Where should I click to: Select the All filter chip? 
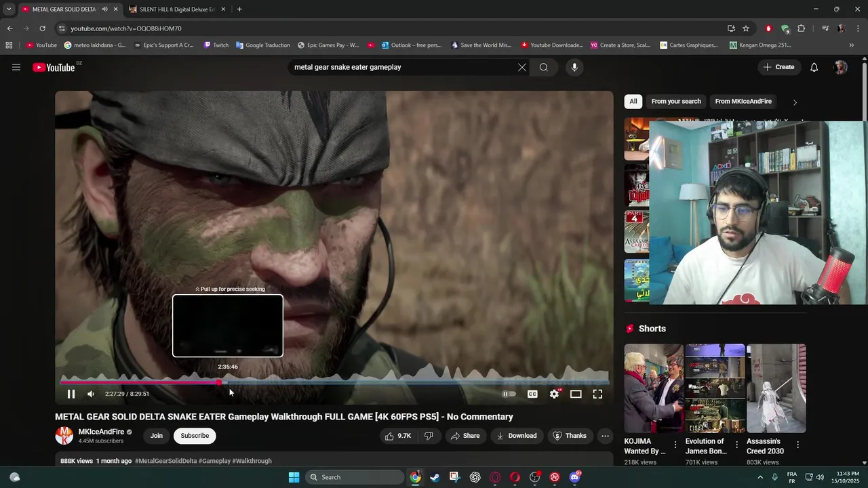(x=633, y=101)
